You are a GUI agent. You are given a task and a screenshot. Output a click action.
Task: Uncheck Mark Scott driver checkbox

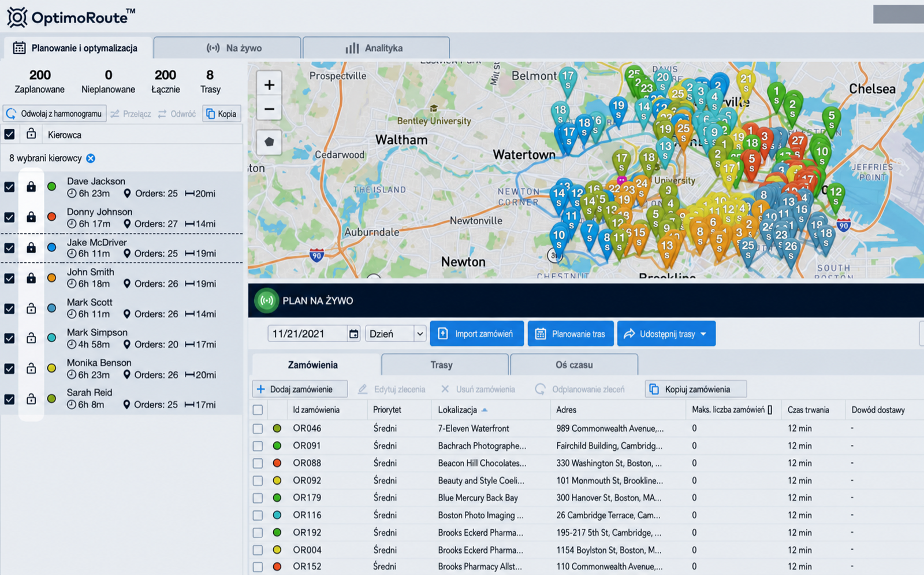click(x=9, y=309)
